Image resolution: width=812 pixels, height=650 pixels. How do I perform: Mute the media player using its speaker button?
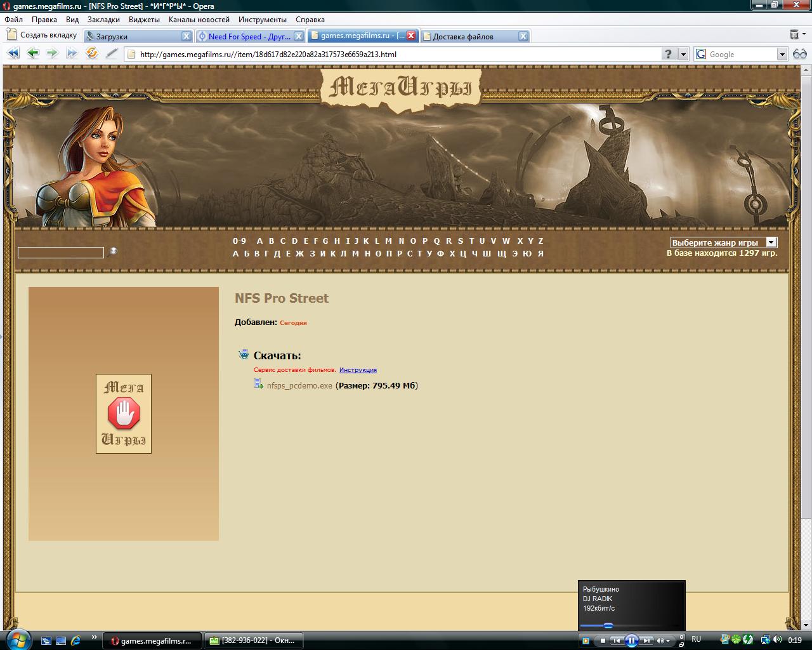(x=660, y=640)
